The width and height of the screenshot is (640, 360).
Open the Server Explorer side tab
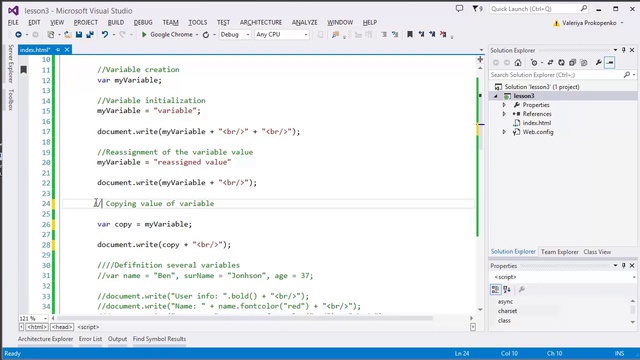(x=11, y=64)
